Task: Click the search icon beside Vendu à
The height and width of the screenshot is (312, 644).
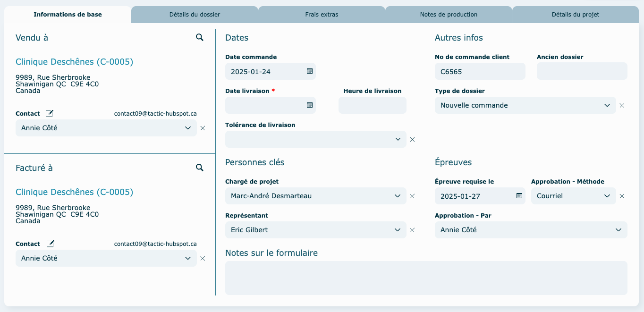Action: click(200, 37)
